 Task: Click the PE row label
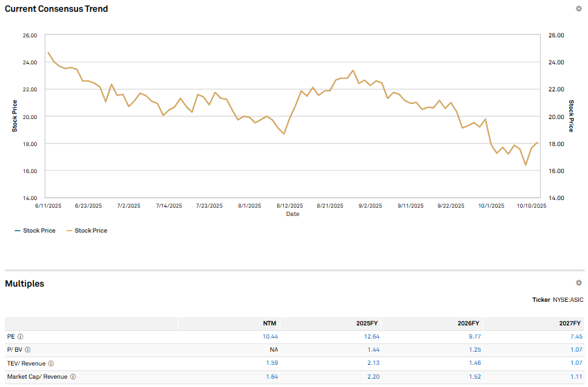(11, 336)
